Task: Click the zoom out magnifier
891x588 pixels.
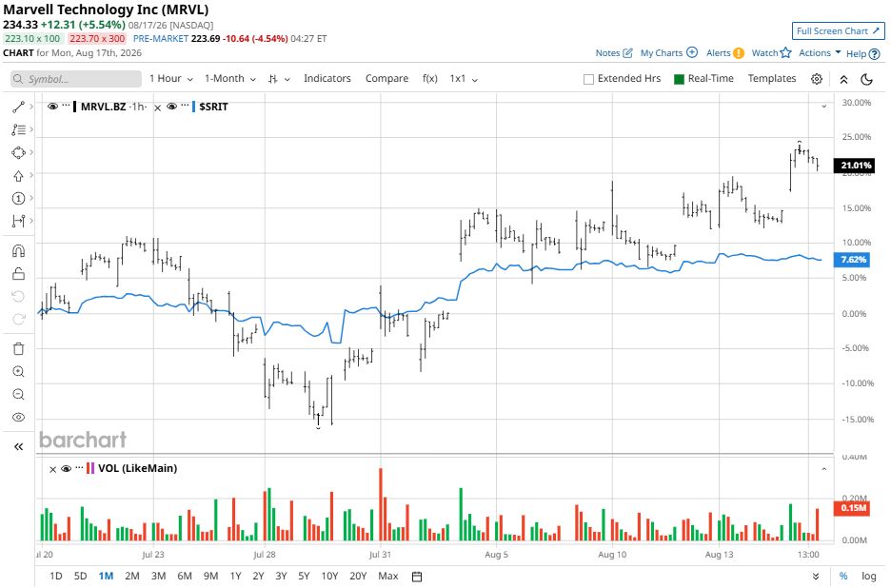Action: tap(18, 394)
